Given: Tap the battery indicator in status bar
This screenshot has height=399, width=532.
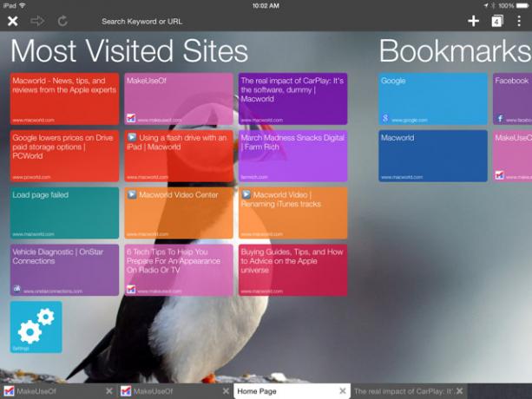Looking at the screenshot, I should click(522, 5).
